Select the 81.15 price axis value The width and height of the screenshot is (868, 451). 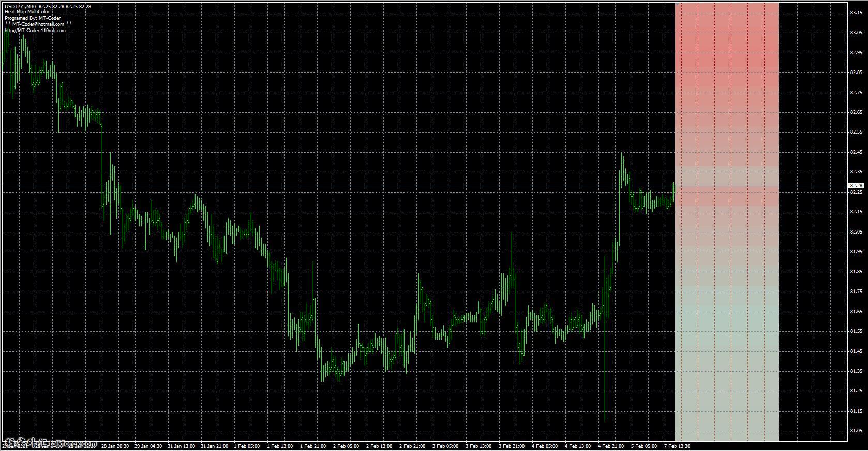point(856,411)
